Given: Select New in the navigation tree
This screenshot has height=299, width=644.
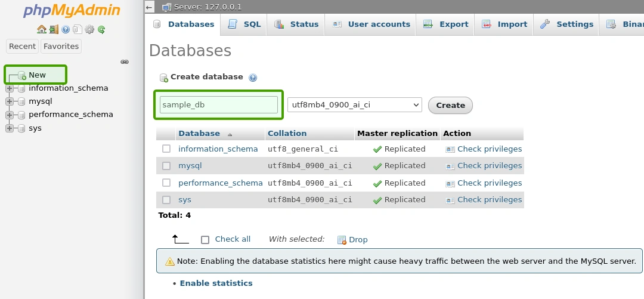Looking at the screenshot, I should click(37, 75).
